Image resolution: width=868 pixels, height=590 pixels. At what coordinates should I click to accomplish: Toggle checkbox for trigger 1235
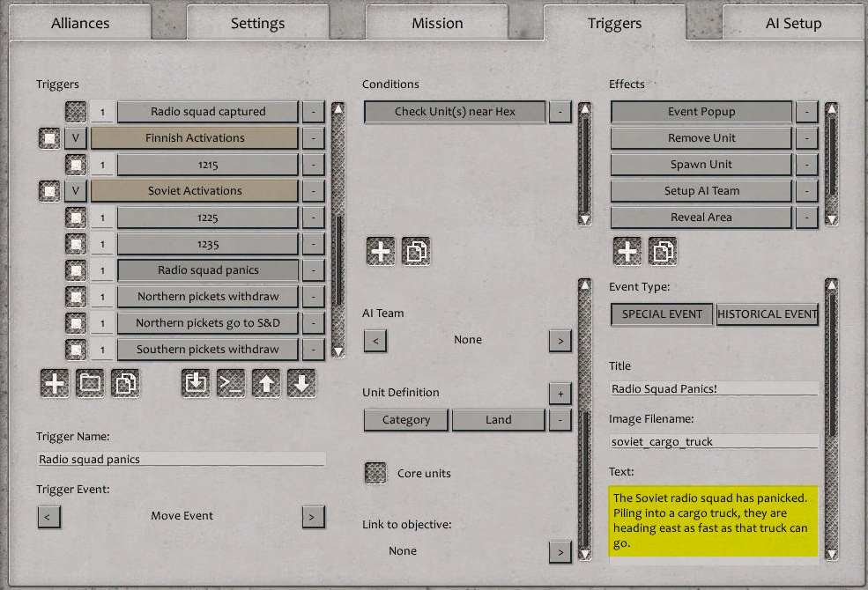point(76,244)
